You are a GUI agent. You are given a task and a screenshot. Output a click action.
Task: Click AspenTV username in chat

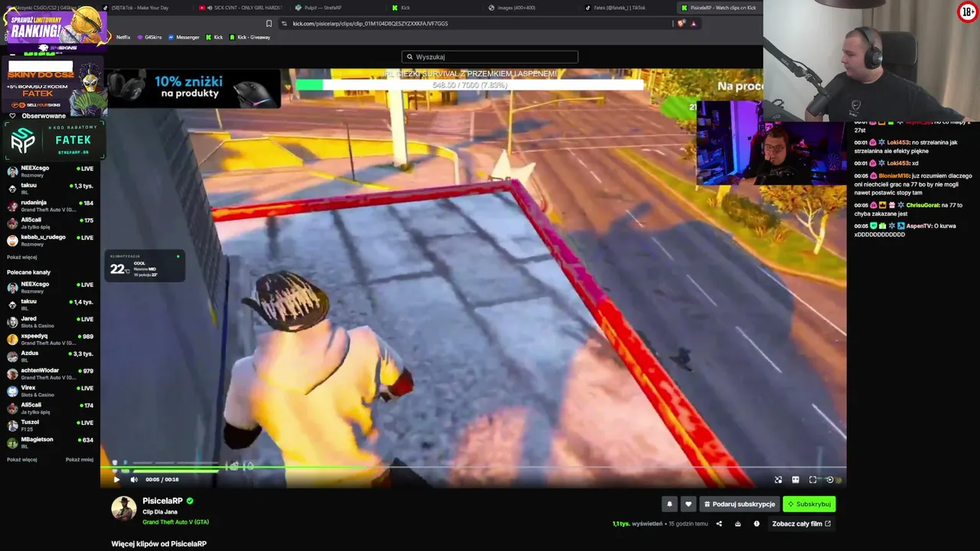[x=919, y=227]
